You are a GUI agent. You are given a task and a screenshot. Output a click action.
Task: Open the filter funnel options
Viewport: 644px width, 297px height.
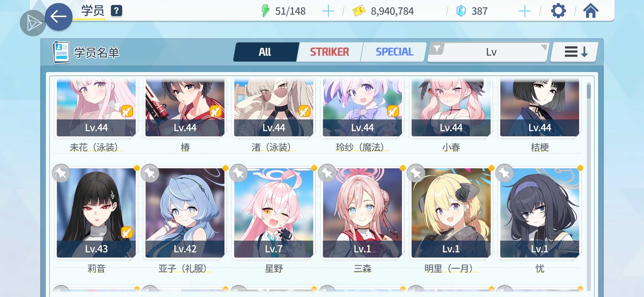click(x=437, y=49)
